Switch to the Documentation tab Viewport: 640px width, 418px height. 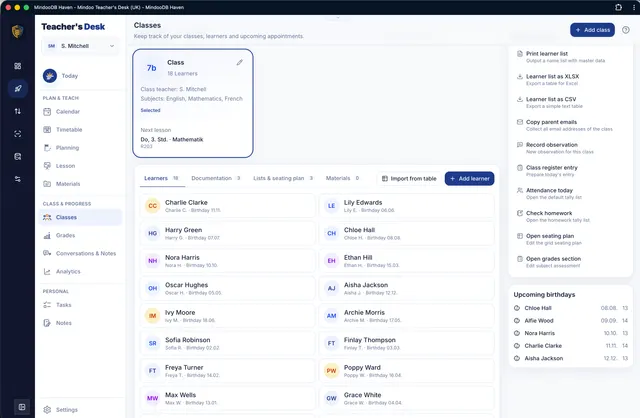coord(216,178)
